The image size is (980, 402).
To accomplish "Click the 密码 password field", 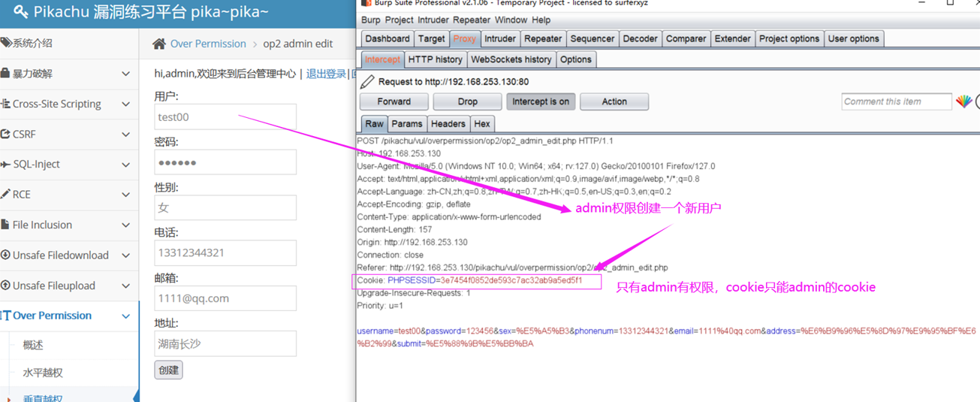I will click(x=225, y=162).
